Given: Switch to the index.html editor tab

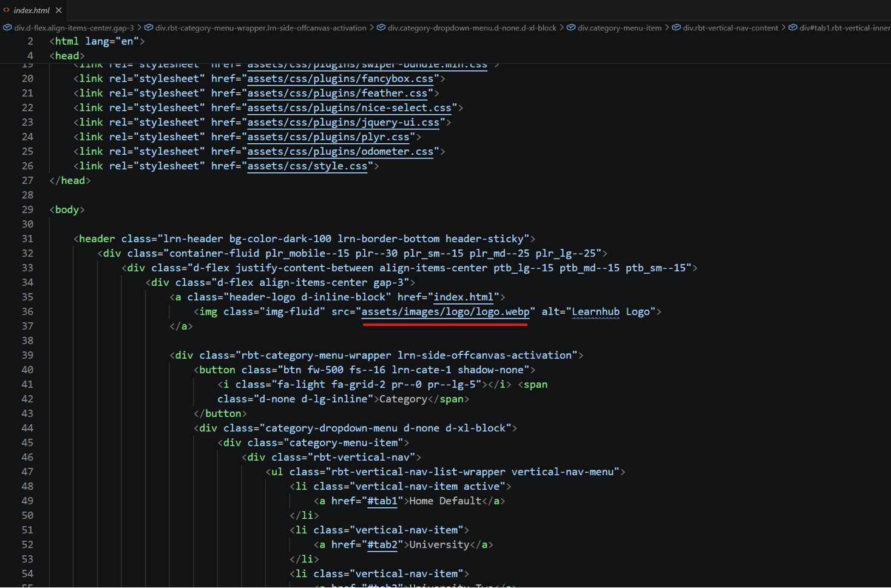Looking at the screenshot, I should click(x=32, y=10).
